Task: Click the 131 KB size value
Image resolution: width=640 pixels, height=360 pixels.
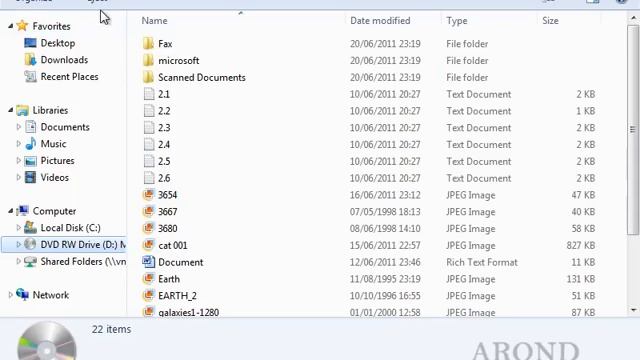Action: click(x=580, y=279)
